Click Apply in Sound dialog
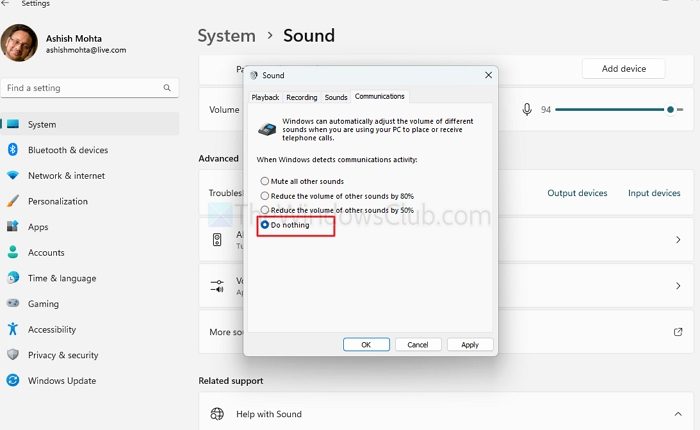This screenshot has width=700, height=430. 470,345
